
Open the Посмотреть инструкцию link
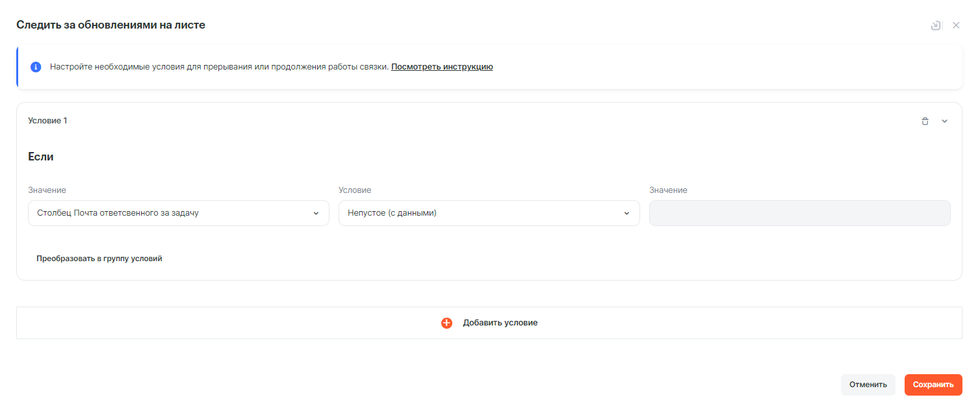(x=442, y=67)
